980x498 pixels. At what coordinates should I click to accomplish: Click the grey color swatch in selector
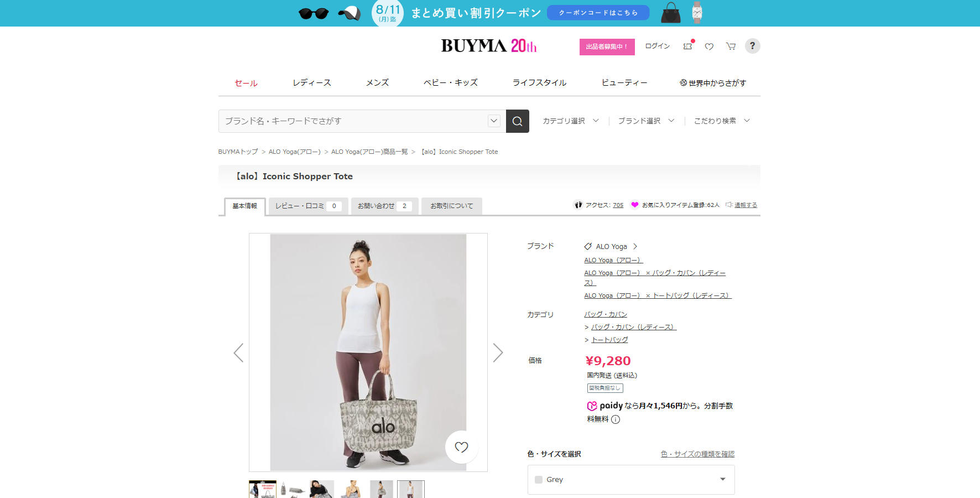[539, 480]
